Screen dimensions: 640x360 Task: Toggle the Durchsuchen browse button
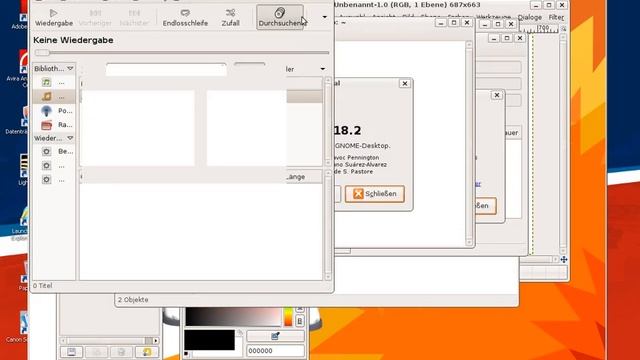(x=280, y=17)
